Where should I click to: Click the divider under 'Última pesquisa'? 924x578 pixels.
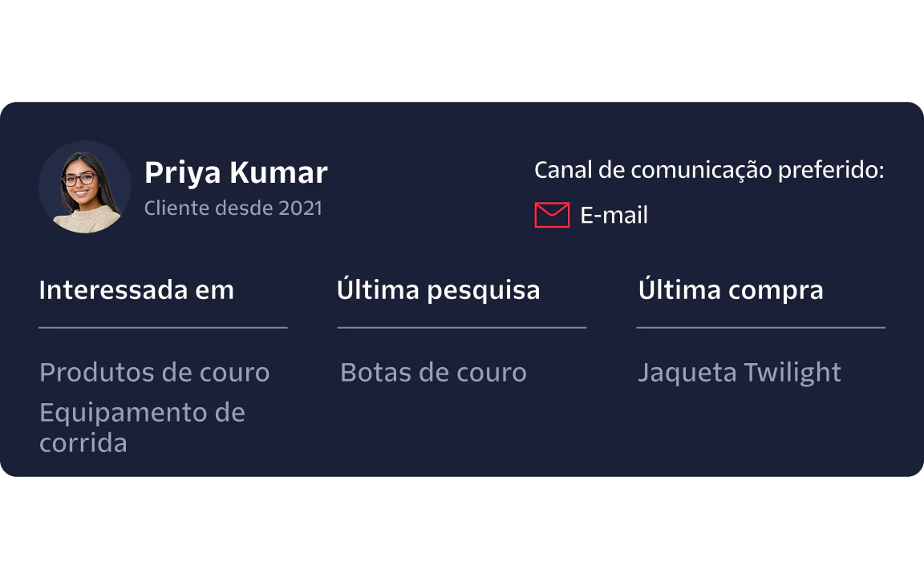click(x=462, y=328)
